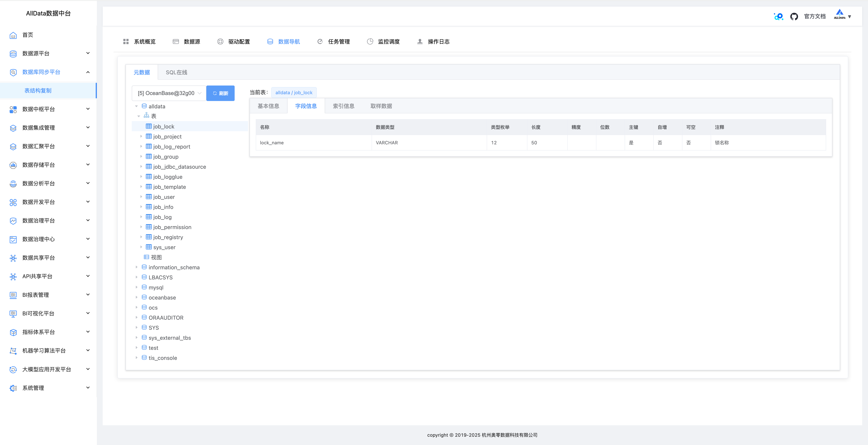
Task: Switch to the 索引信息 tab
Action: [x=343, y=106]
